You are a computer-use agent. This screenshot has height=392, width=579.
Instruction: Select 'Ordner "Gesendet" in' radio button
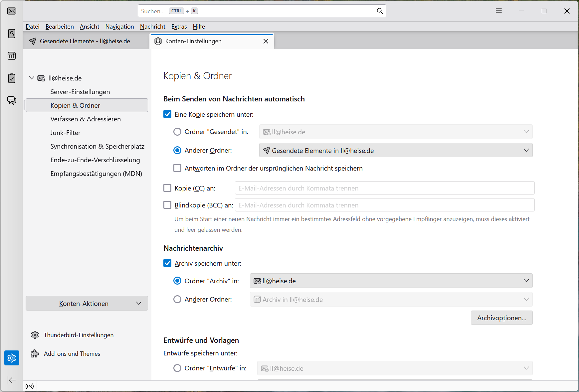click(177, 132)
